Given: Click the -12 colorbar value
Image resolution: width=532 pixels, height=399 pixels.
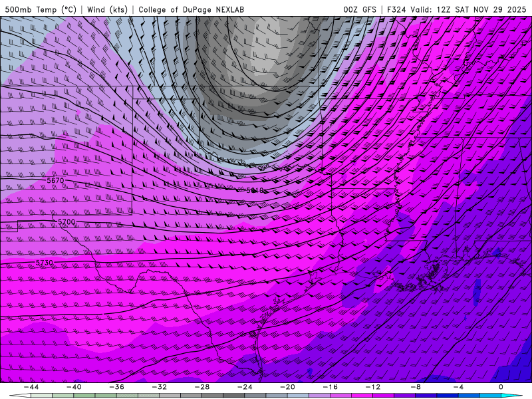Looking at the screenshot, I should [x=373, y=387].
